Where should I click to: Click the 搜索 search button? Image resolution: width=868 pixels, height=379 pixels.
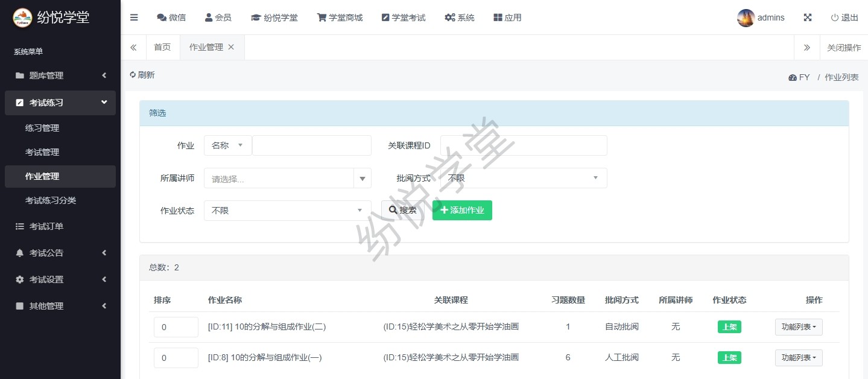[x=402, y=210]
